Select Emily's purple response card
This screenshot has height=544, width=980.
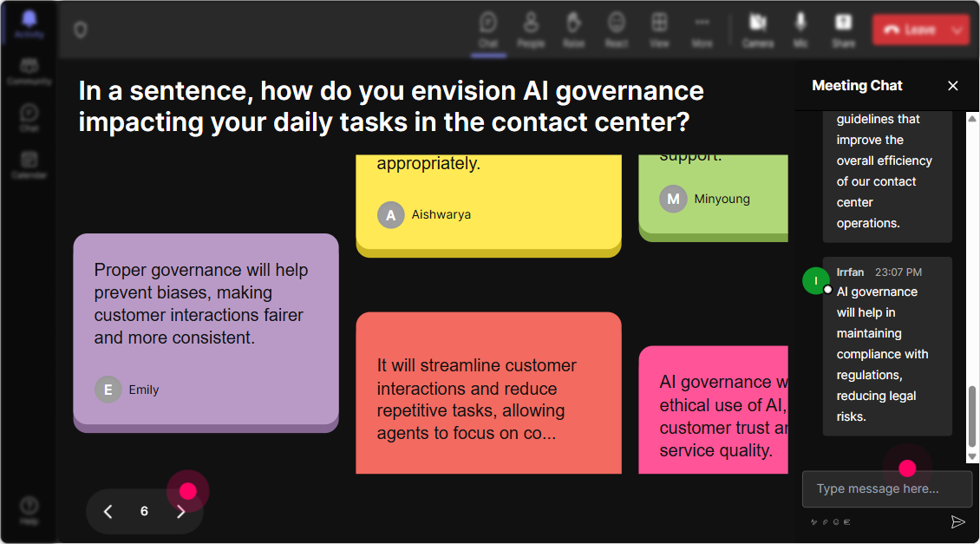[206, 332]
